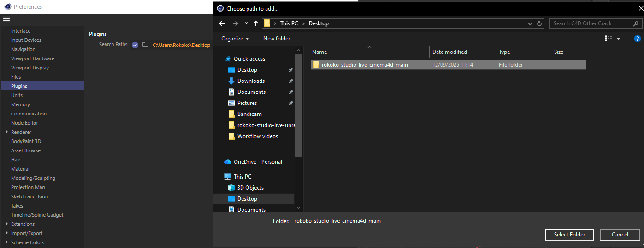Open Timeline/Spline Gadget preferences section
Viewport: 644px width, 248px height.
37,215
